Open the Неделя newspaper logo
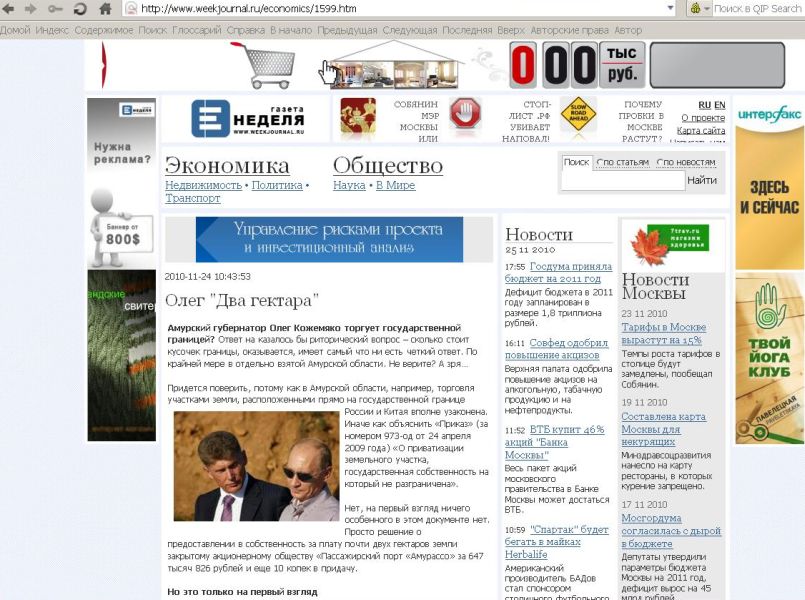Image resolution: width=805 pixels, height=600 pixels. [245, 119]
